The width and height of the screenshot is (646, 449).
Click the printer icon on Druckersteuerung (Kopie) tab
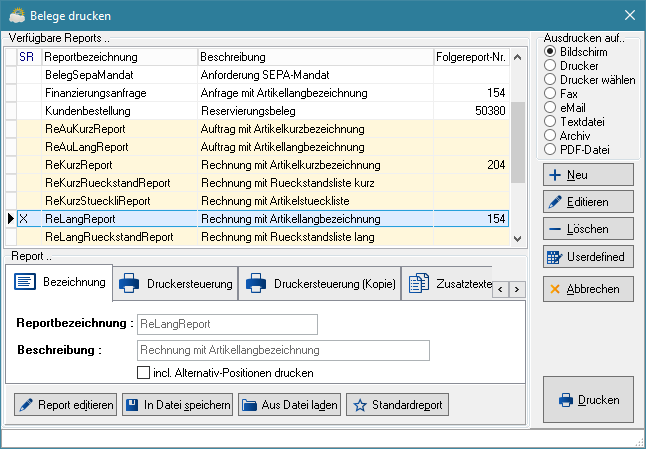click(256, 283)
